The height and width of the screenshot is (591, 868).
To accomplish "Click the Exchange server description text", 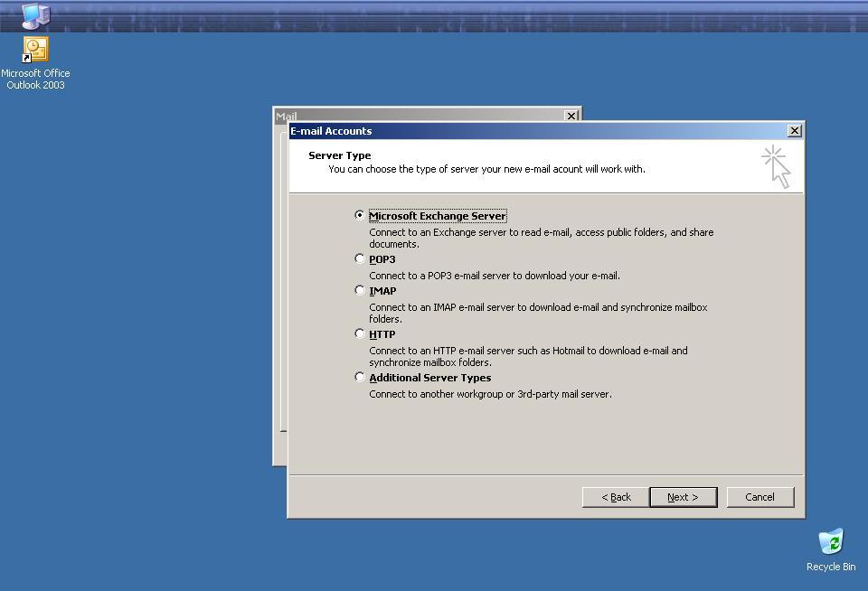I will (541, 238).
